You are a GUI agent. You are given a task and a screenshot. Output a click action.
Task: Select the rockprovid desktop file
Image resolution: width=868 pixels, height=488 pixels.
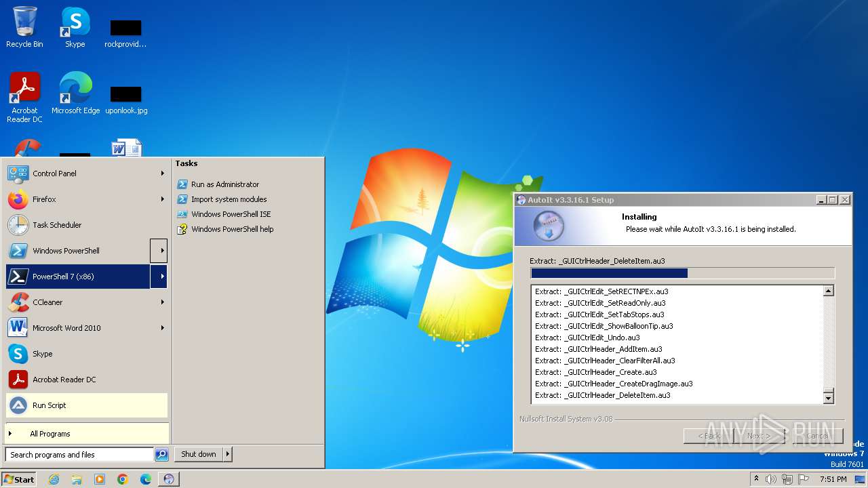click(x=126, y=33)
